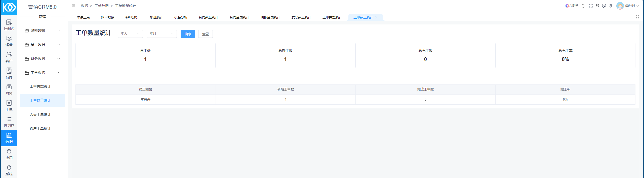This screenshot has width=644, height=178.
Task: Close the 工单数量统计 tab
Action: click(376, 17)
